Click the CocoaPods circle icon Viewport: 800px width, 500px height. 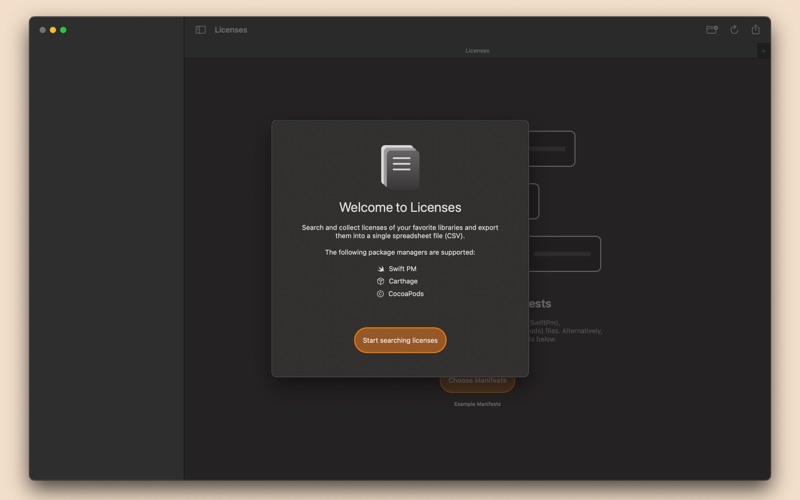[380, 294]
